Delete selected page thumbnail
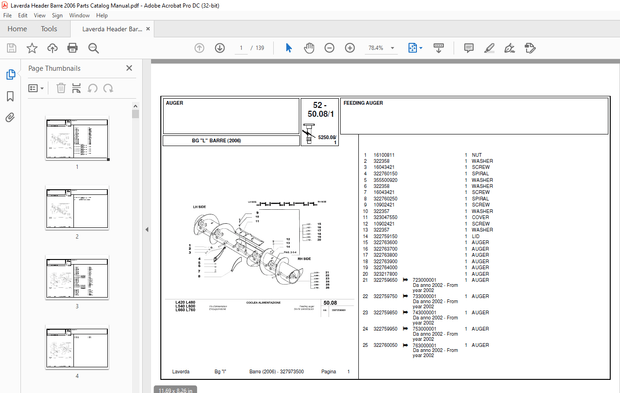Screen dimensions: 620x393 pos(61,88)
